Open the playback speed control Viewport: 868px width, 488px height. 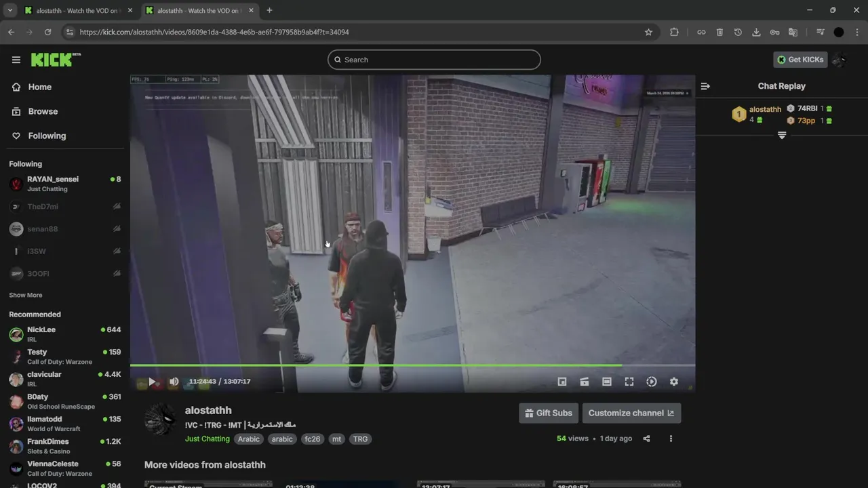coord(652,382)
